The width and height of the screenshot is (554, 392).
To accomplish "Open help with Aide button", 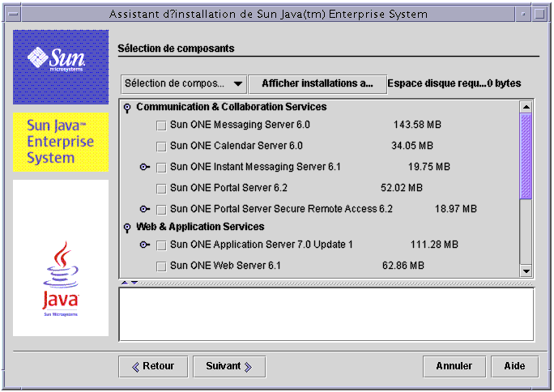I will pos(514,367).
